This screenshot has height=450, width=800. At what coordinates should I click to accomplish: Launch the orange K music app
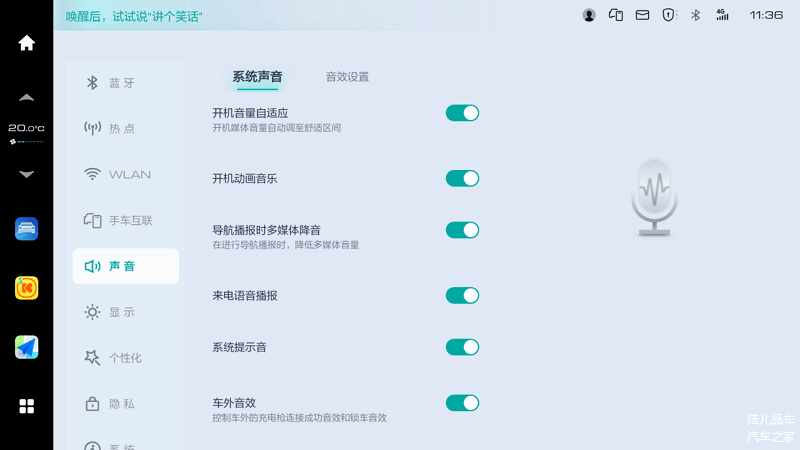[27, 288]
